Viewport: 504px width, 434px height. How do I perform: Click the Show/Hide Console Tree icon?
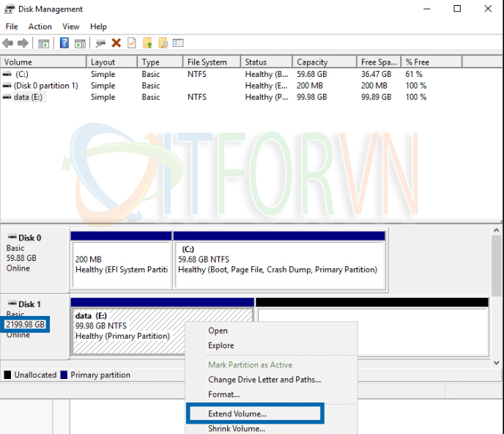tap(44, 43)
